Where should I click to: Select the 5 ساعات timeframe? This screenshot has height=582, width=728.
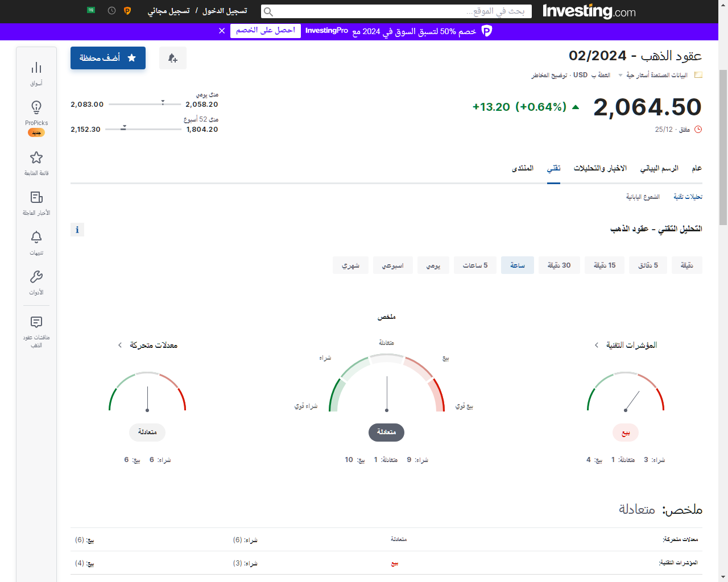point(475,265)
